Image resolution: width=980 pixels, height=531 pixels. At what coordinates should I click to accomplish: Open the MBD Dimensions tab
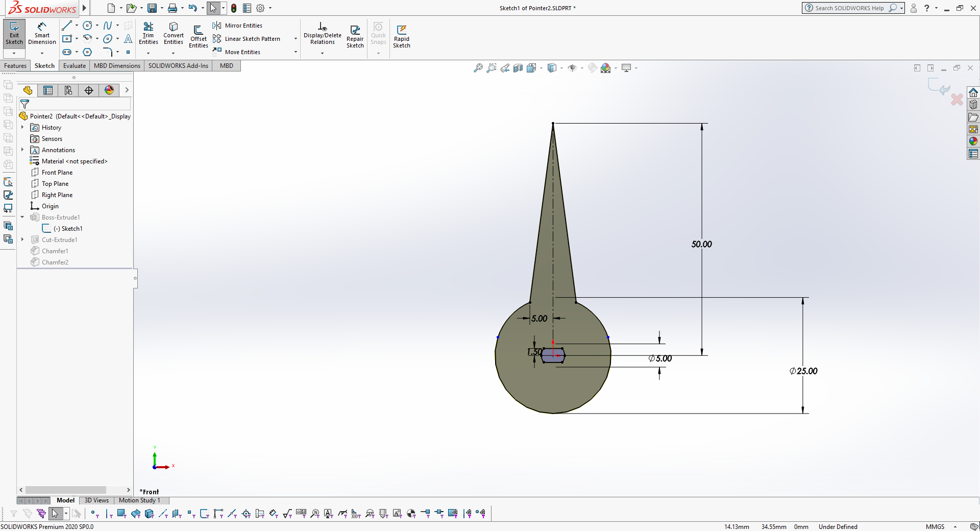[117, 66]
